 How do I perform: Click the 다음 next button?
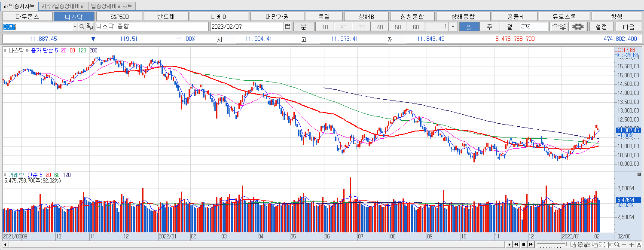point(628,27)
